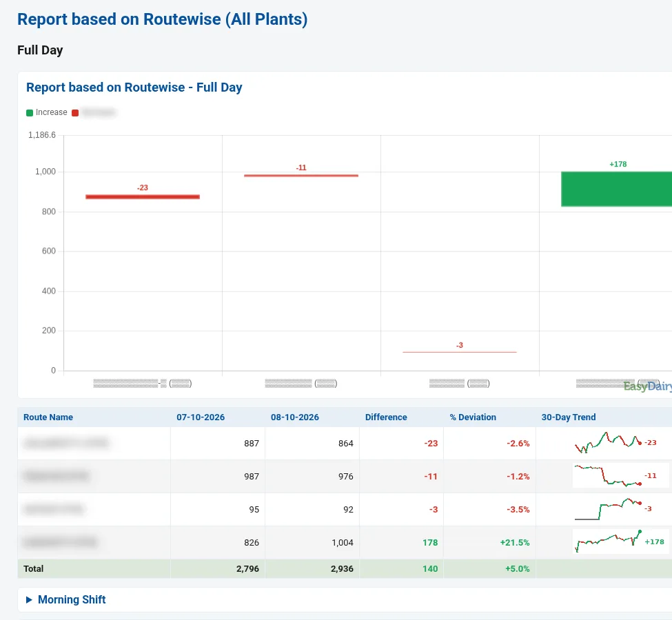Click the red -11 chart bar

point(301,175)
